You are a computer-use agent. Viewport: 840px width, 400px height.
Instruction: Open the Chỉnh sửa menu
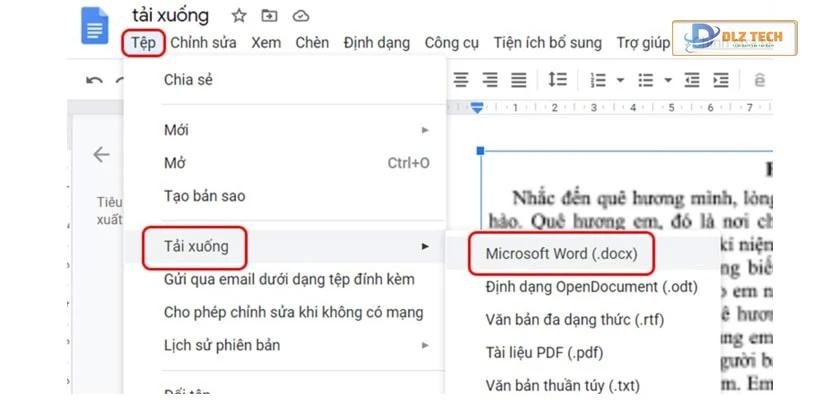[x=204, y=43]
